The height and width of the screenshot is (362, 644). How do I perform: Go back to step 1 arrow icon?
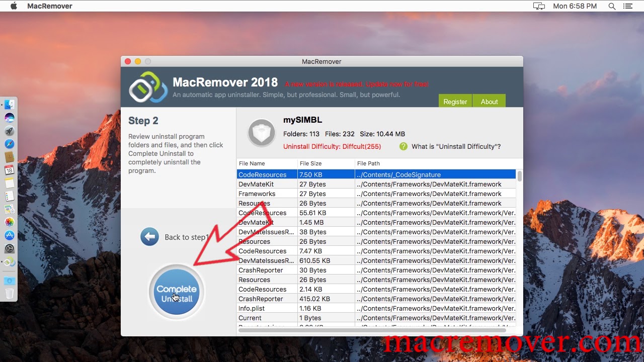[x=149, y=237]
